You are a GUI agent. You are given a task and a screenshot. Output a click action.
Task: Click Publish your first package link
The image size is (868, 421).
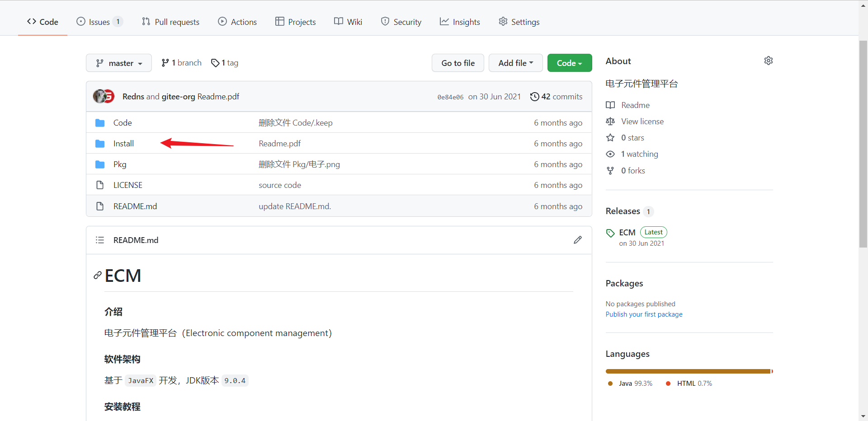tap(644, 314)
